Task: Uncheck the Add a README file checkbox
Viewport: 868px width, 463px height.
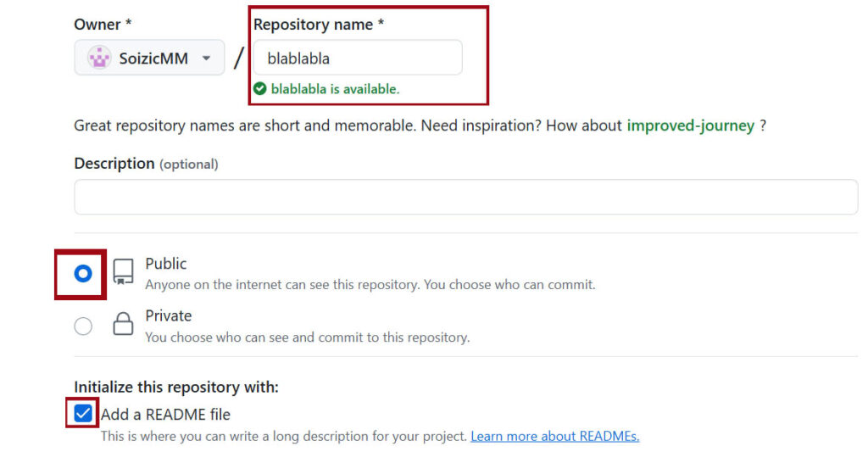Action: (83, 413)
